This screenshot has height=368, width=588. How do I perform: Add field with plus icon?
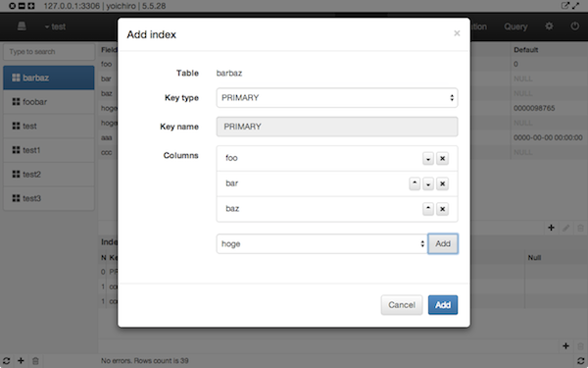click(x=551, y=228)
